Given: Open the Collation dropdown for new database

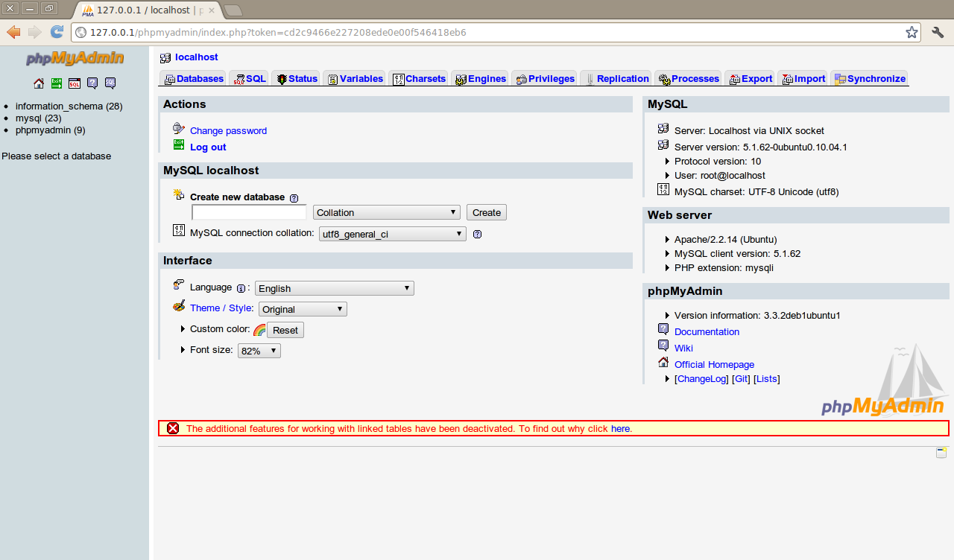Looking at the screenshot, I should [386, 212].
